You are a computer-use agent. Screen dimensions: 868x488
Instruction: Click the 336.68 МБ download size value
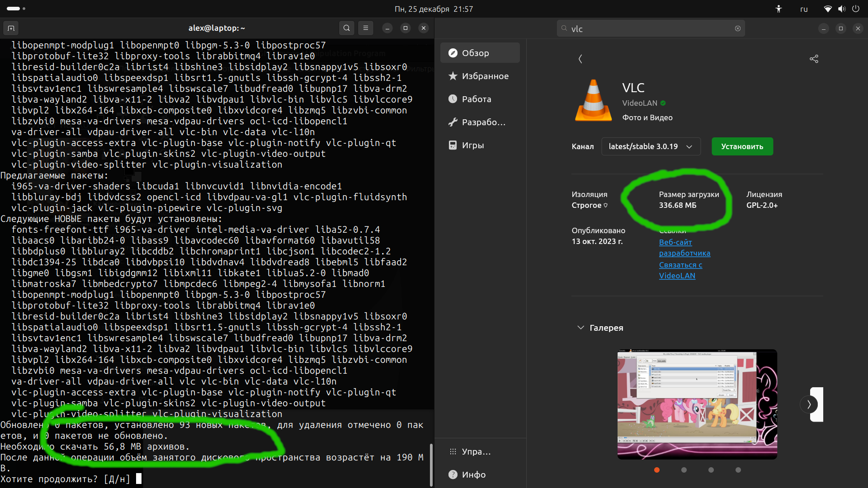point(678,205)
